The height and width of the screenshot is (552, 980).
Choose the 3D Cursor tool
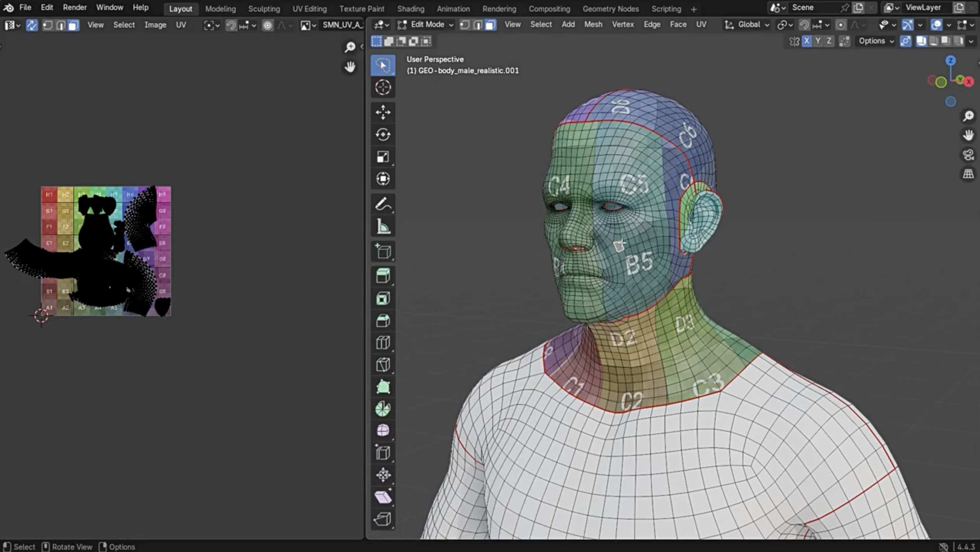[383, 88]
